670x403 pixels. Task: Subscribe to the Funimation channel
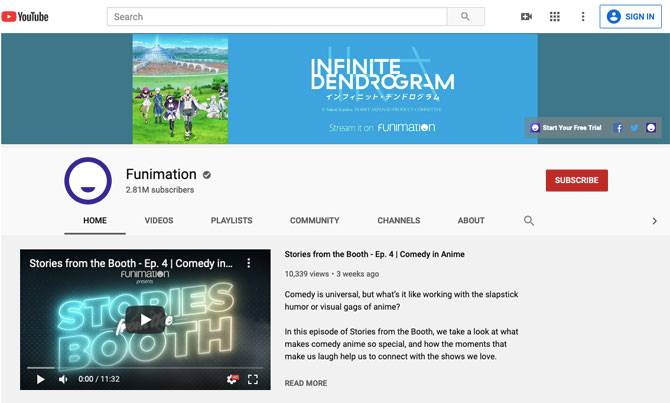pyautogui.click(x=577, y=180)
